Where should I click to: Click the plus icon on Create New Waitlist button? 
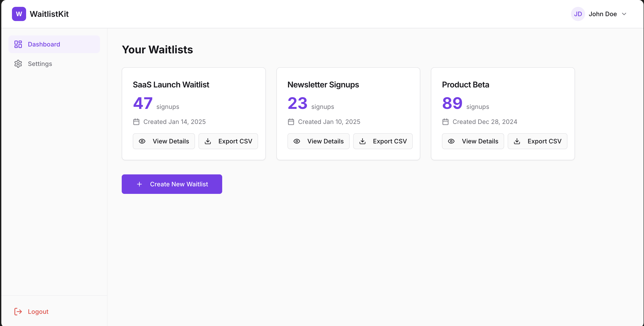(x=139, y=184)
